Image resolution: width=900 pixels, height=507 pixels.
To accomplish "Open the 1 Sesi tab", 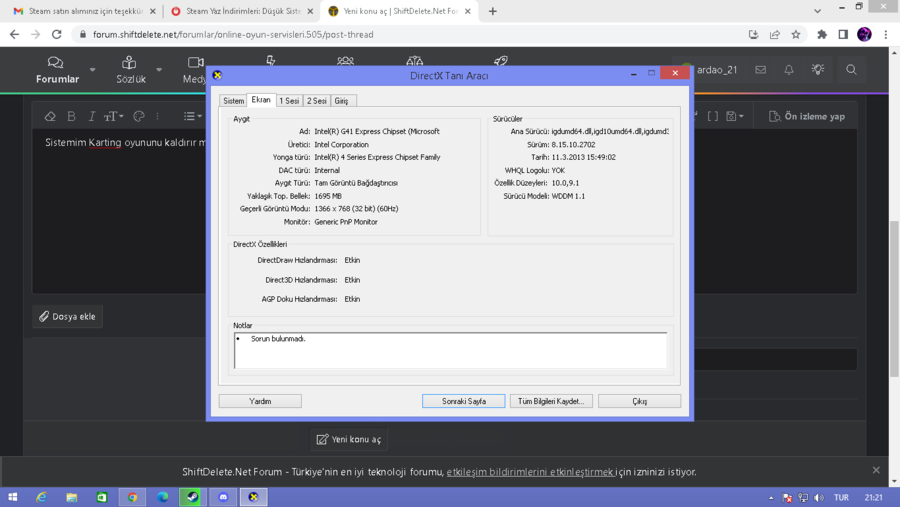I will click(289, 100).
